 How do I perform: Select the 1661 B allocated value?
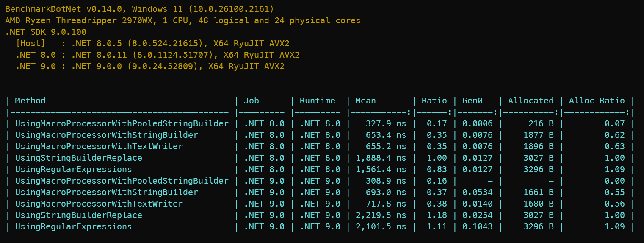tap(539, 192)
